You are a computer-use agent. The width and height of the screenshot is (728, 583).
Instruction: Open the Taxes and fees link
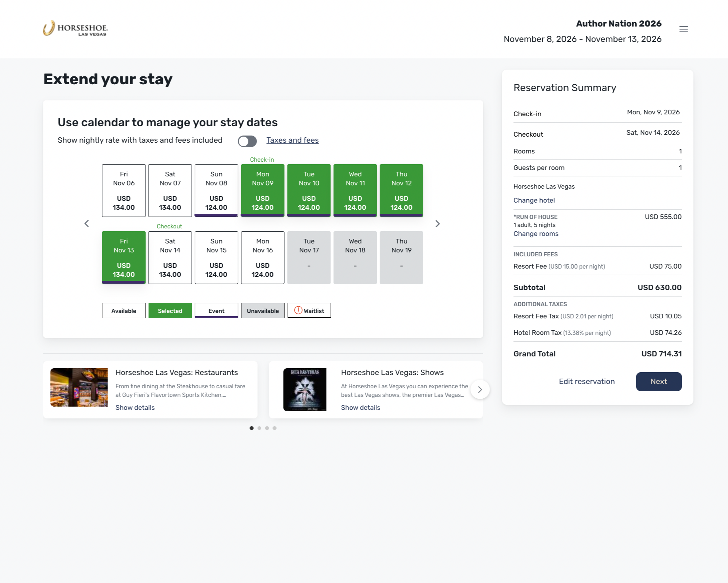click(x=292, y=140)
